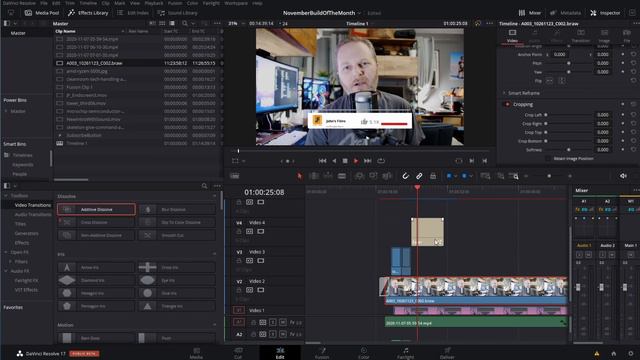640x360 pixels.
Task: Activate the Trim Edit Mode tool
Action: point(314,176)
